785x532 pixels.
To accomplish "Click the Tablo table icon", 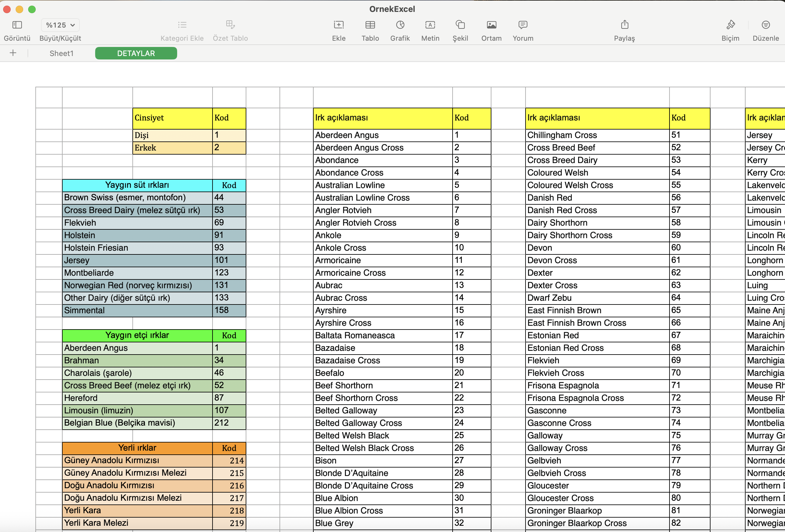I will click(x=370, y=25).
